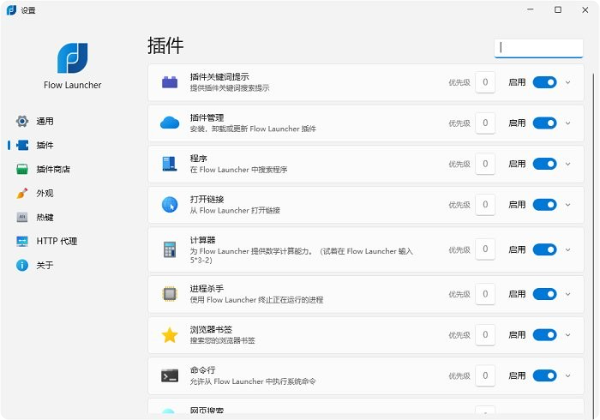
Task: Click the 计算器 plugin title
Action: (x=202, y=240)
